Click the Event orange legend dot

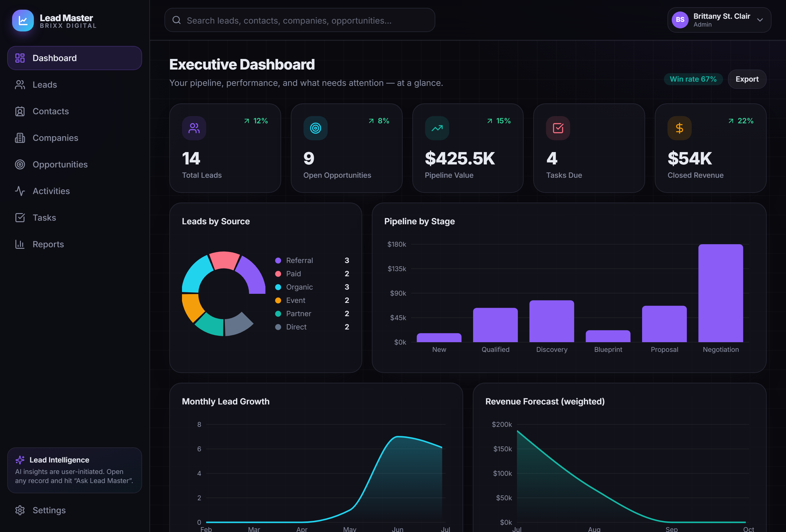click(278, 300)
